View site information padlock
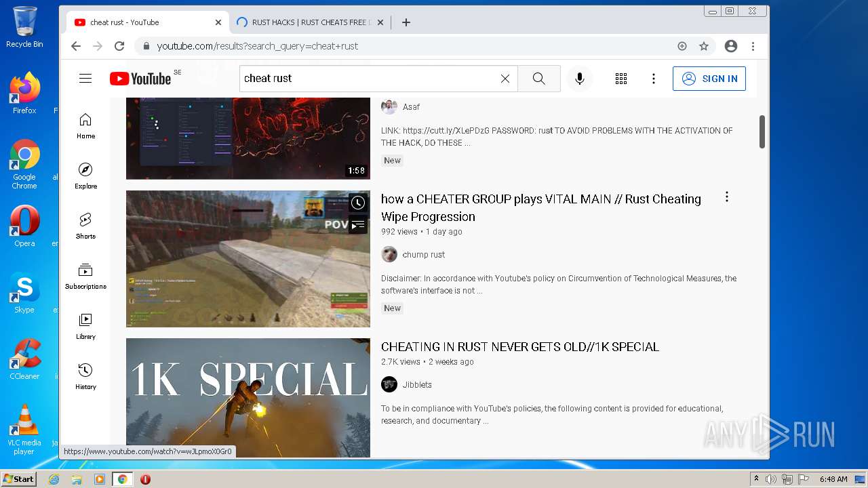This screenshot has width=868, height=488. click(x=146, y=46)
